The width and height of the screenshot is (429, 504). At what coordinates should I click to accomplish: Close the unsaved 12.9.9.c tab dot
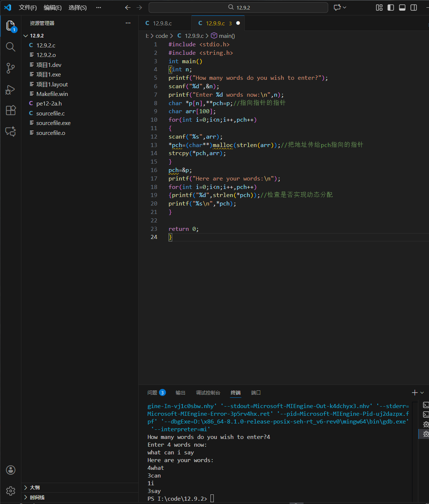(238, 23)
